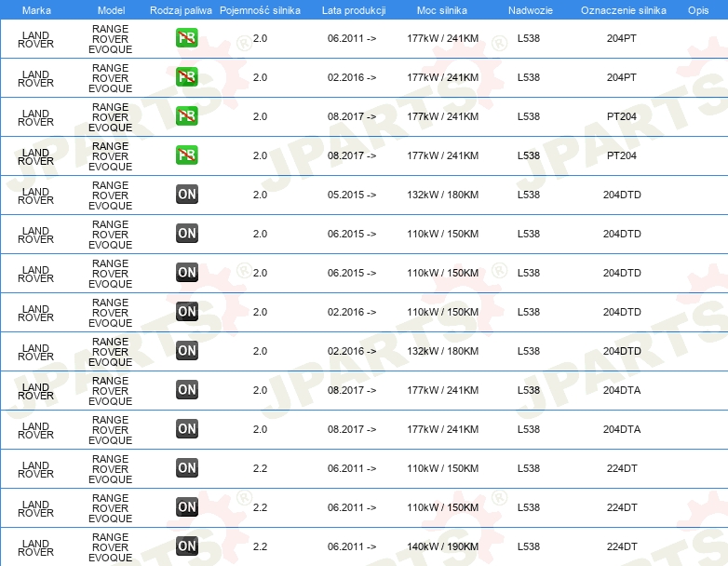Click the ON diesel icon for 224DT 140kW row
The image size is (728, 566).
(x=186, y=546)
